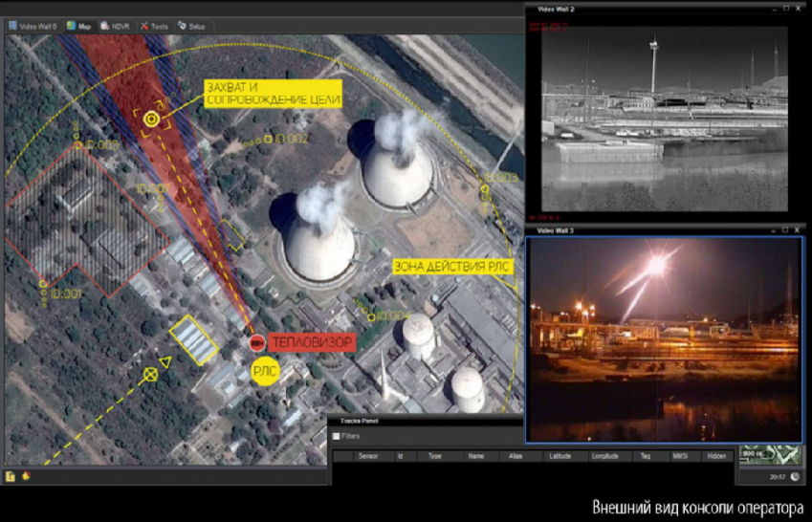Image resolution: width=812 pixels, height=522 pixels.
Task: Switch to the NDVR tab
Action: pyautogui.click(x=113, y=26)
